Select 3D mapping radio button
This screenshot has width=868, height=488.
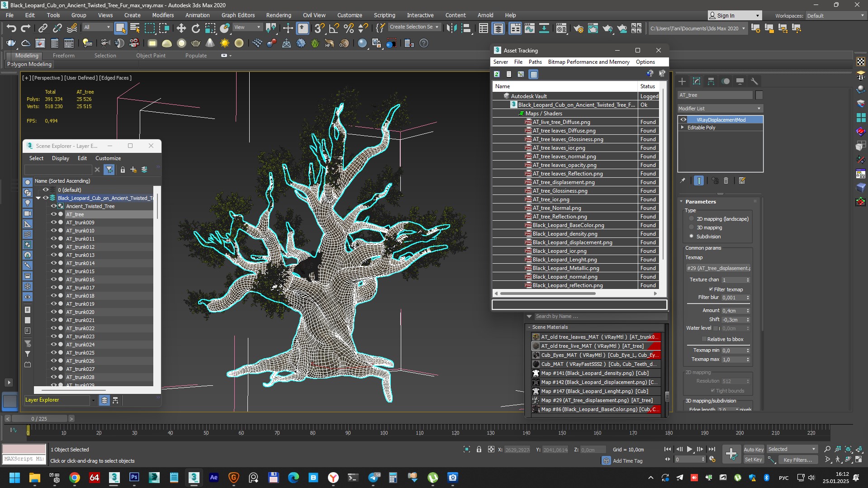pos(692,227)
